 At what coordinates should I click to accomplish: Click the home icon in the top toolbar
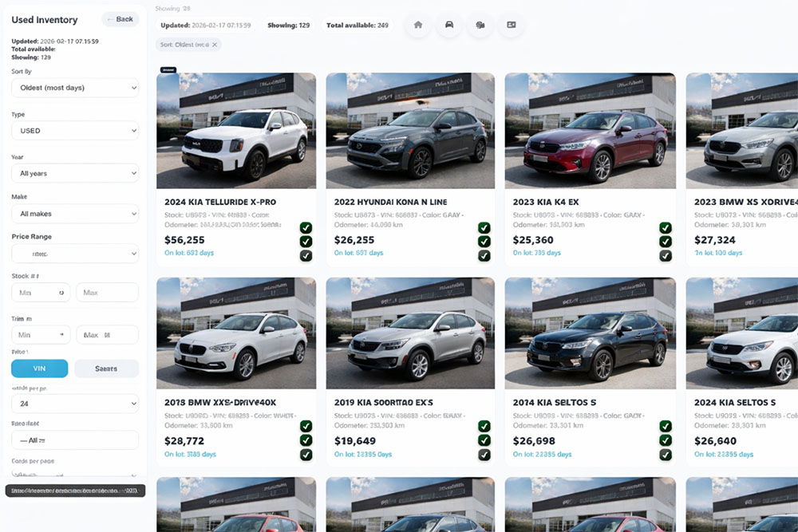[x=417, y=26]
